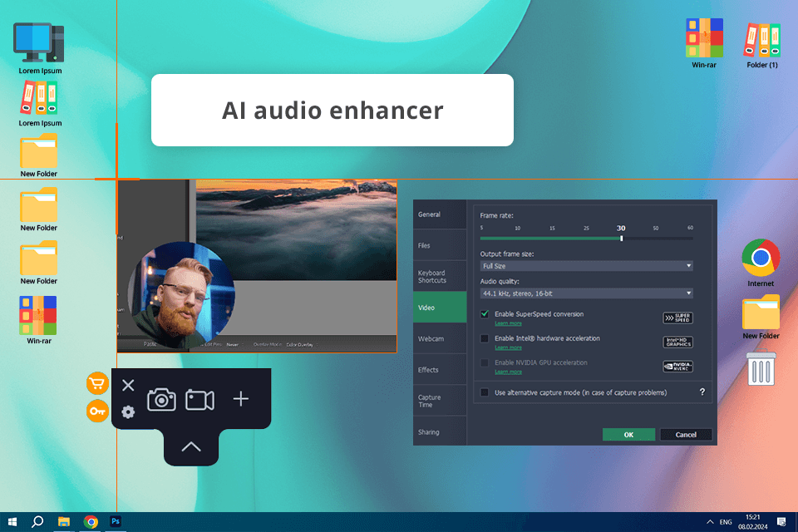Click the orange key activation icon
798x532 pixels.
(x=97, y=411)
